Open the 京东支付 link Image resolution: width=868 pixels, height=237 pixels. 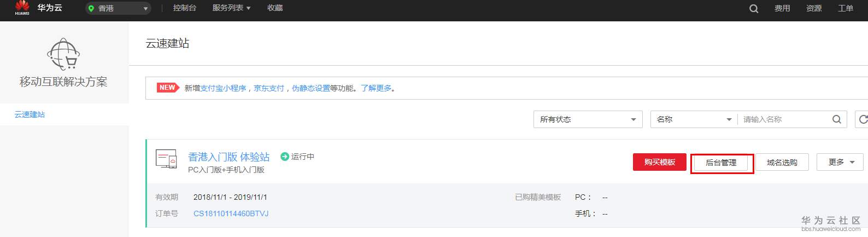pos(269,88)
